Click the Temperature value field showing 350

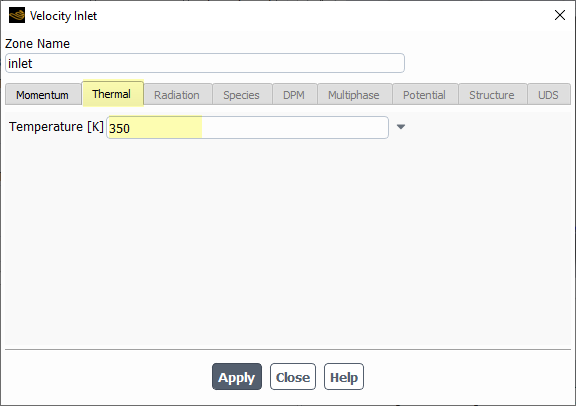click(247, 127)
